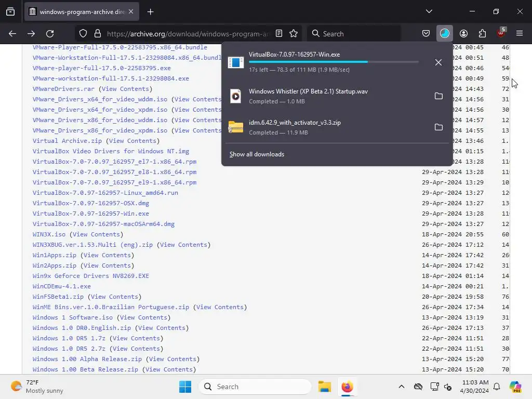Open WIN3X.iso link
The width and height of the screenshot is (532, 399).
(x=49, y=234)
